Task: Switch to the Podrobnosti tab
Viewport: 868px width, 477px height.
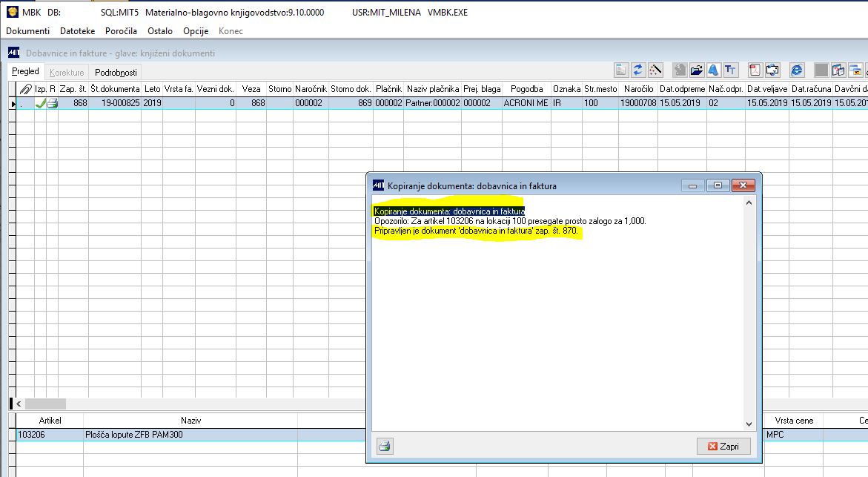Action: click(x=116, y=73)
